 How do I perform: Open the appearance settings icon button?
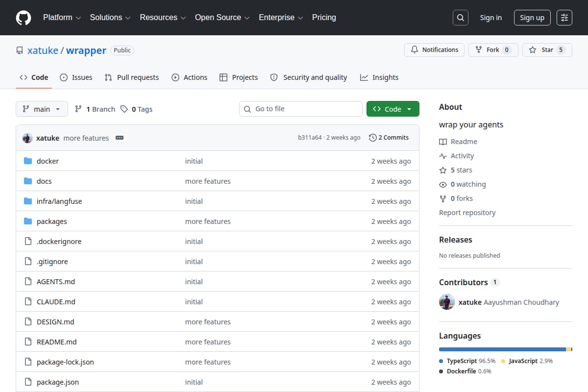pos(564,18)
